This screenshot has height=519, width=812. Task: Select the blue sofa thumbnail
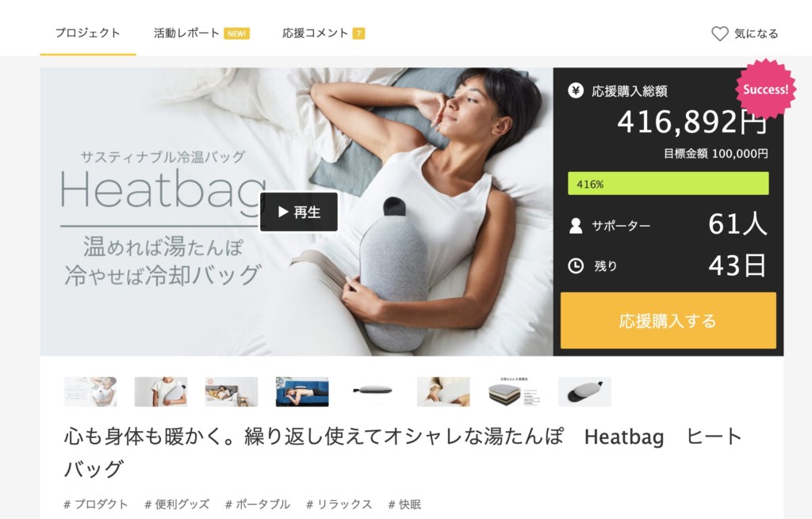pyautogui.click(x=302, y=391)
